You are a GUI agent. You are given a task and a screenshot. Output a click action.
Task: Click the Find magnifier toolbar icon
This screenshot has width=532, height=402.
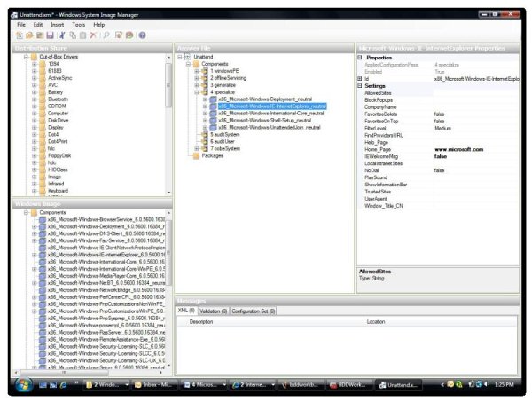[106, 35]
